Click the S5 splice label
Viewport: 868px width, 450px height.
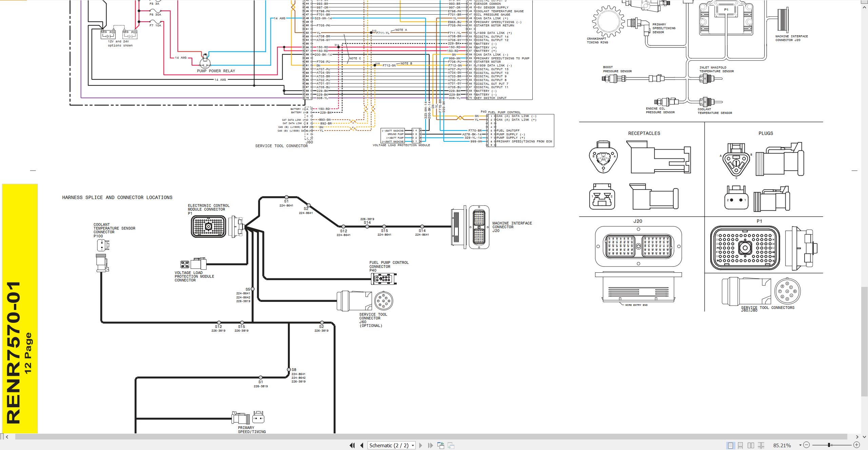pyautogui.click(x=248, y=289)
